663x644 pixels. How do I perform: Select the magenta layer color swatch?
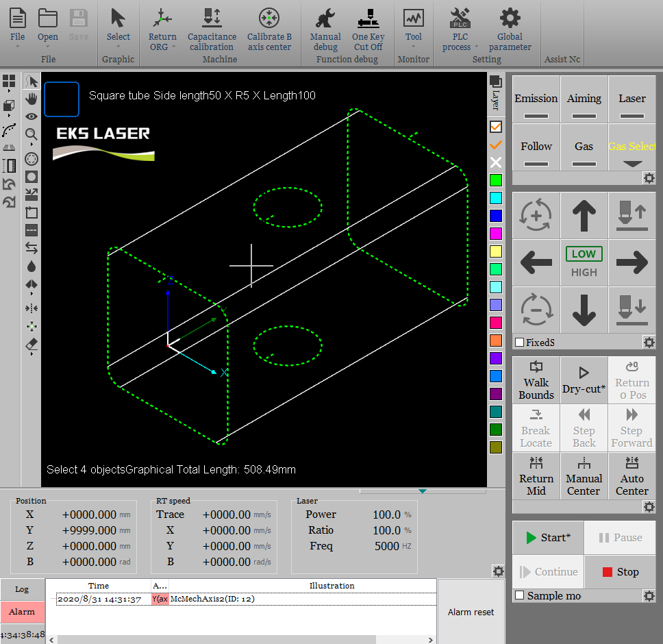(496, 234)
